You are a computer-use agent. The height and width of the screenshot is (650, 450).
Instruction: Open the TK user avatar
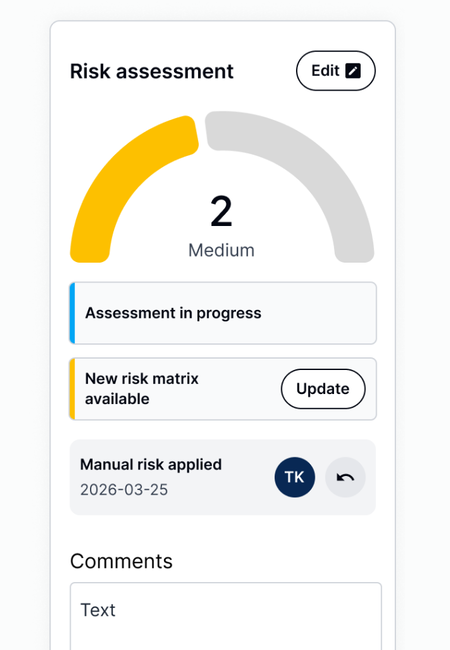[295, 477]
